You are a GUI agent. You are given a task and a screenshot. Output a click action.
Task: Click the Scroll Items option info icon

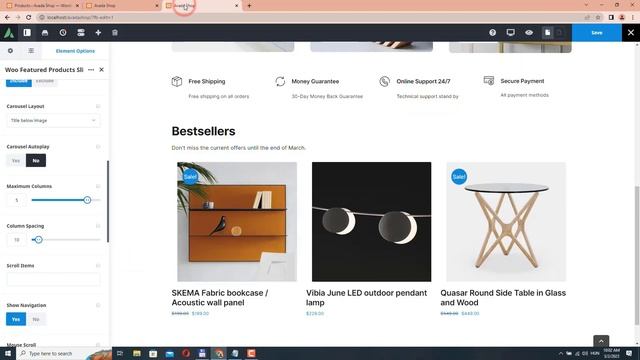click(x=98, y=265)
